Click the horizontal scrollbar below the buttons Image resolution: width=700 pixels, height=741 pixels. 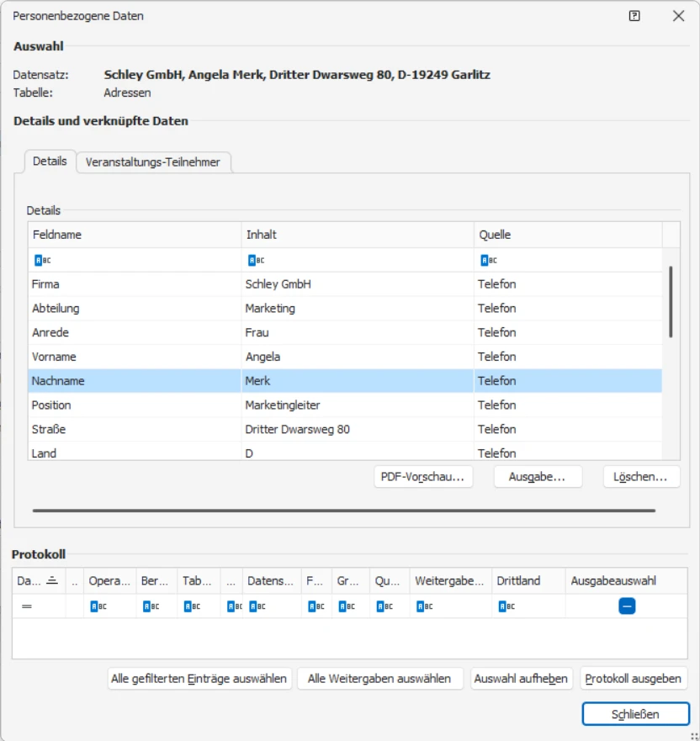(343, 511)
